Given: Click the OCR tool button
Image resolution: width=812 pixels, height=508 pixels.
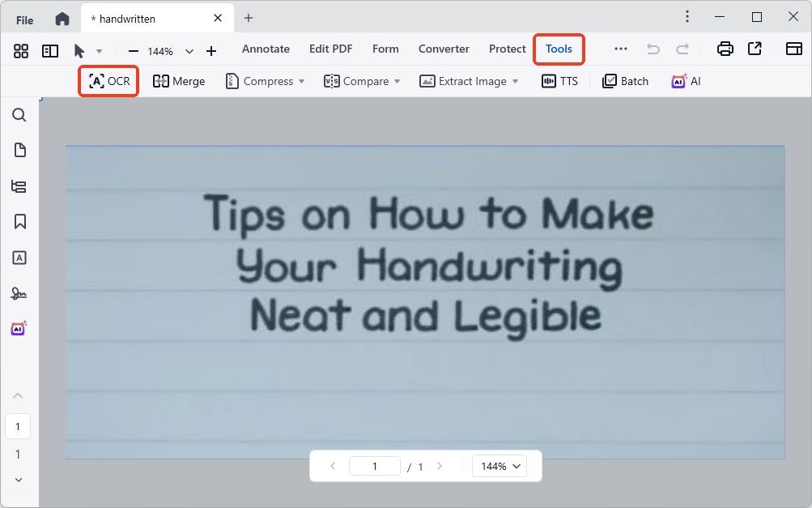Looking at the screenshot, I should pyautogui.click(x=109, y=81).
